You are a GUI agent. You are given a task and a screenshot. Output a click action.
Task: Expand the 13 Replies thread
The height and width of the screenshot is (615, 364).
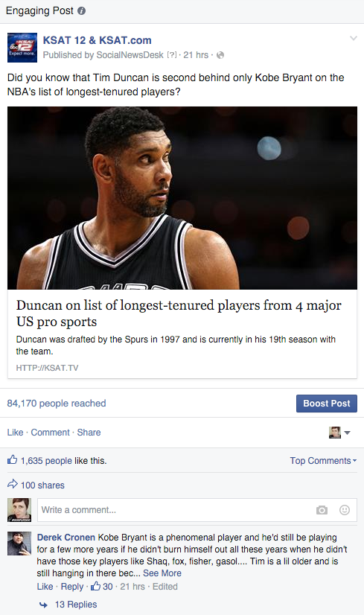point(76,605)
